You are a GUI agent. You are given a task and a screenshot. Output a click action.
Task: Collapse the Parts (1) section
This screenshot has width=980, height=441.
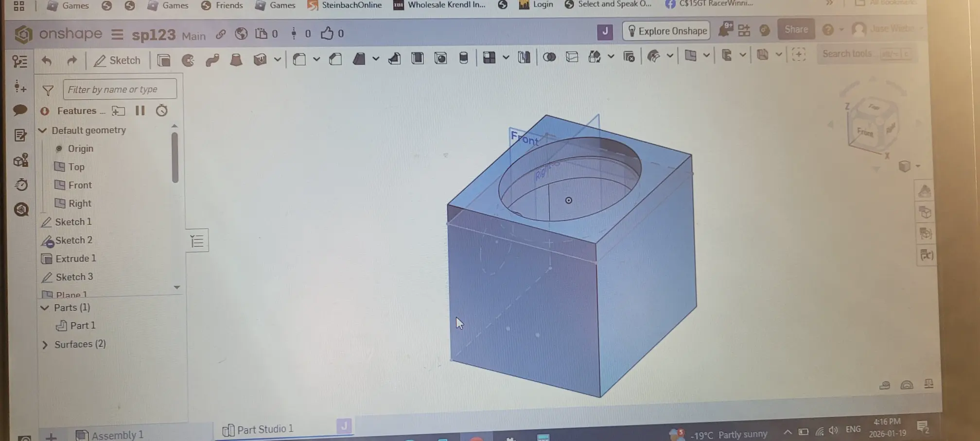click(45, 307)
